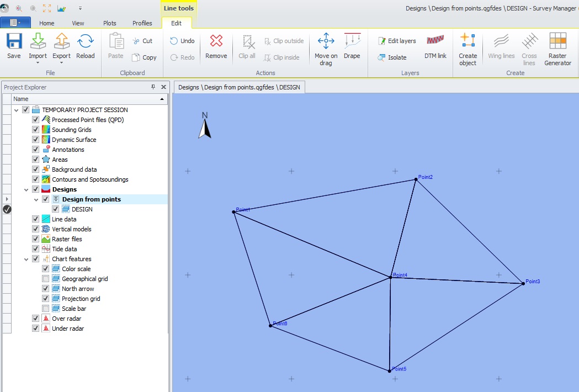Click the Save icon in the ribbon
579x392 pixels.
pyautogui.click(x=14, y=42)
